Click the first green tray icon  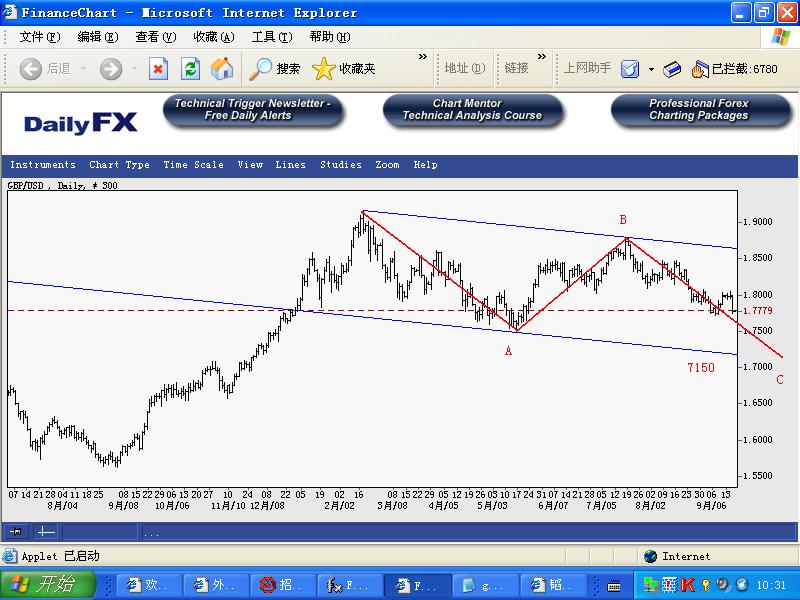(650, 584)
